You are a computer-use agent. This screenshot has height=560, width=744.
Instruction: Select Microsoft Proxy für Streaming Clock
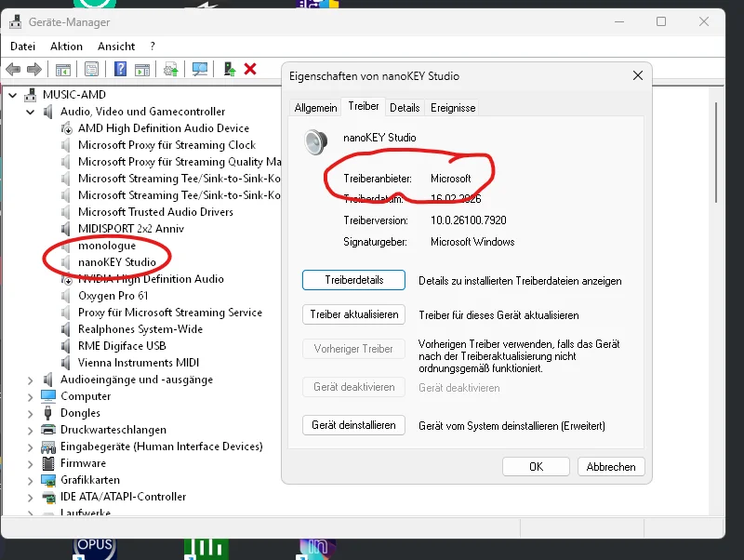point(167,145)
